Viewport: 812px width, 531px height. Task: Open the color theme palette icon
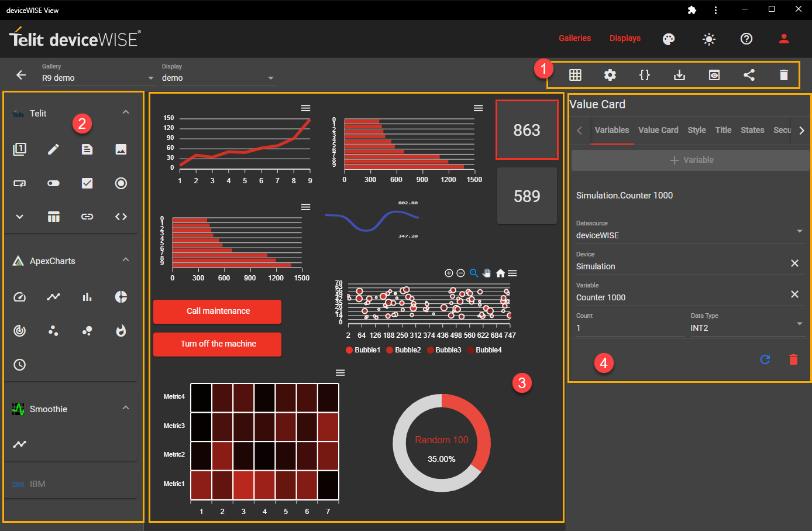[669, 39]
